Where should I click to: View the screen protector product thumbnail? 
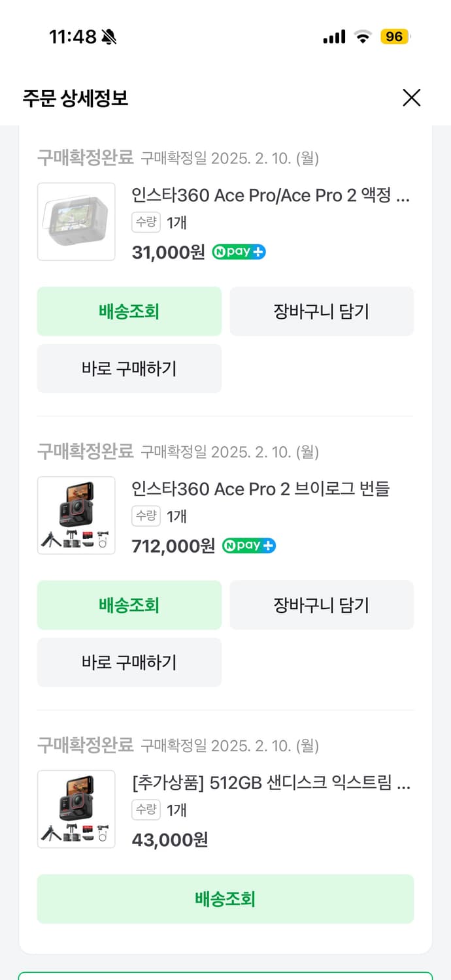76,221
